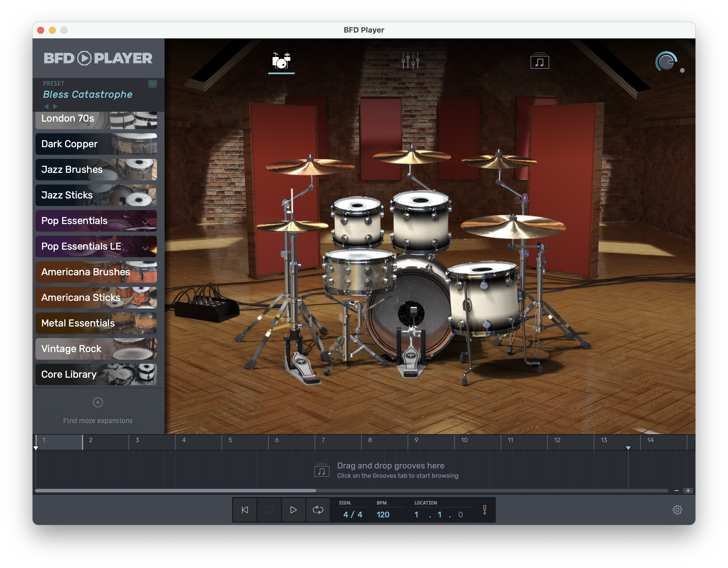Click the 4 / 4 time signature

[x=353, y=514]
